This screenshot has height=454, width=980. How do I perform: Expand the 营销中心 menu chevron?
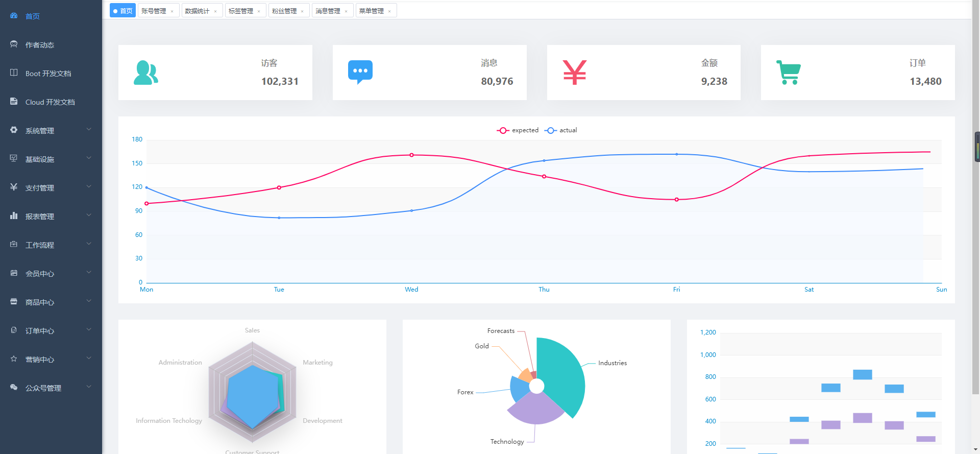[x=89, y=358]
